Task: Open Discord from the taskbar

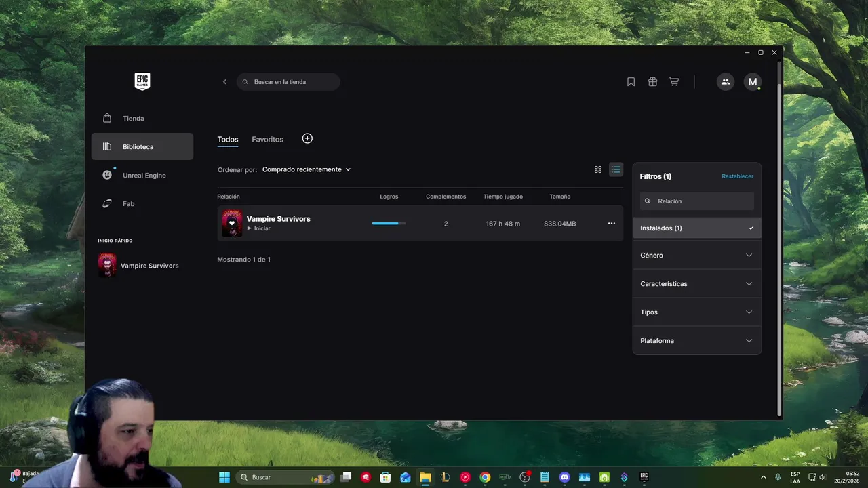Action: tap(565, 477)
